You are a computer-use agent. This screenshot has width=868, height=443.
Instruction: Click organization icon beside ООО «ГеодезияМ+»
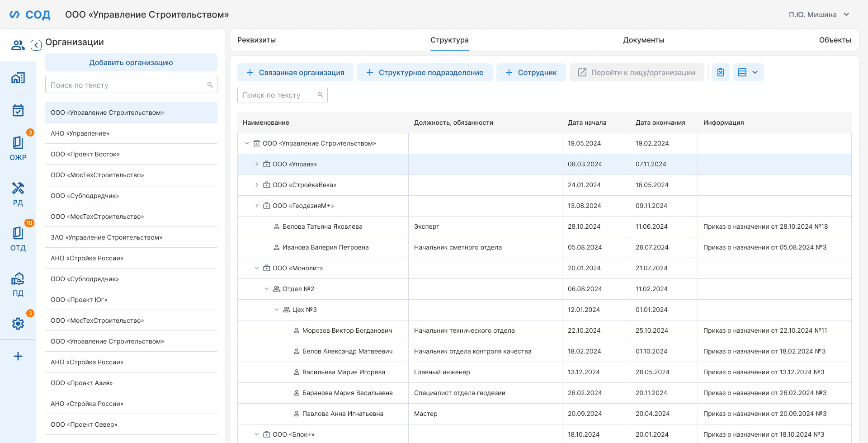267,206
